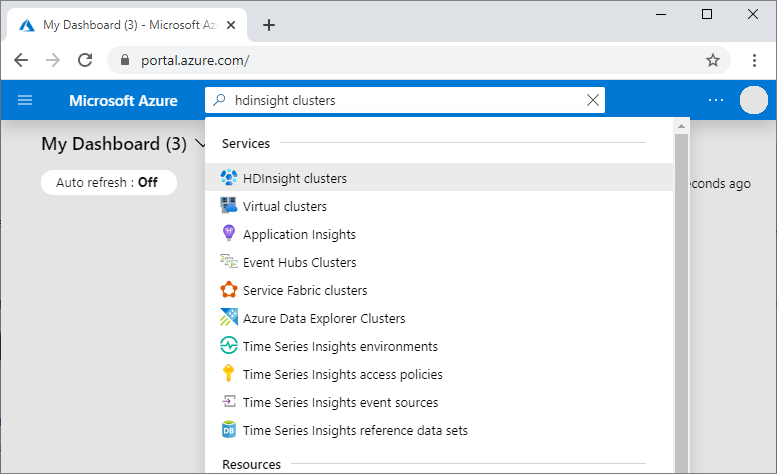Click the Azure Data Explorer Clusters icon
The width and height of the screenshot is (777, 474).
click(228, 318)
